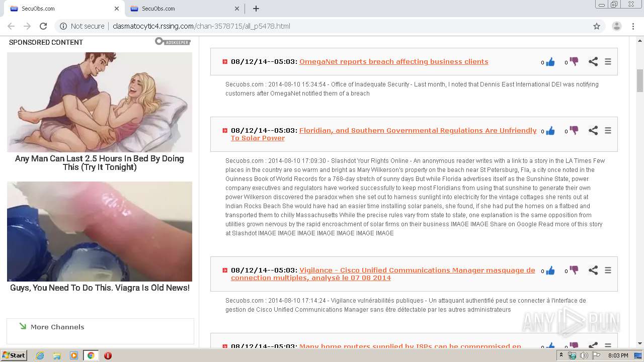This screenshot has height=362, width=644.
Task: Open 'Any Man Can Last 2.5 Hours' ad text
Action: point(100,162)
